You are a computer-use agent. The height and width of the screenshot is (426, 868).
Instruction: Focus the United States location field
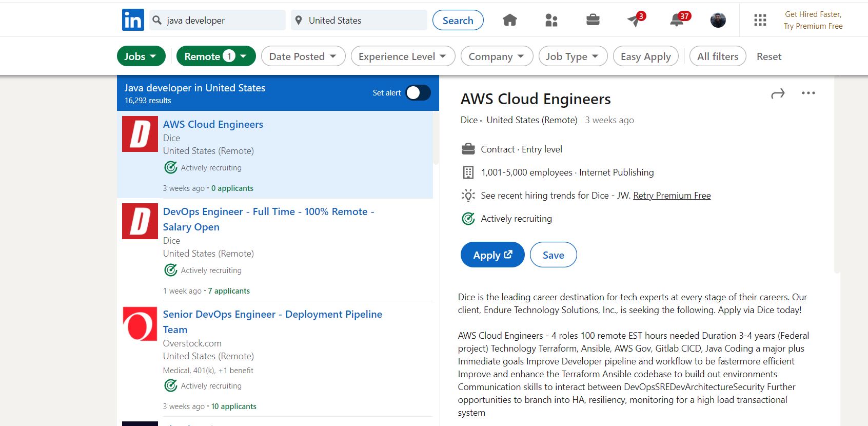coord(359,20)
